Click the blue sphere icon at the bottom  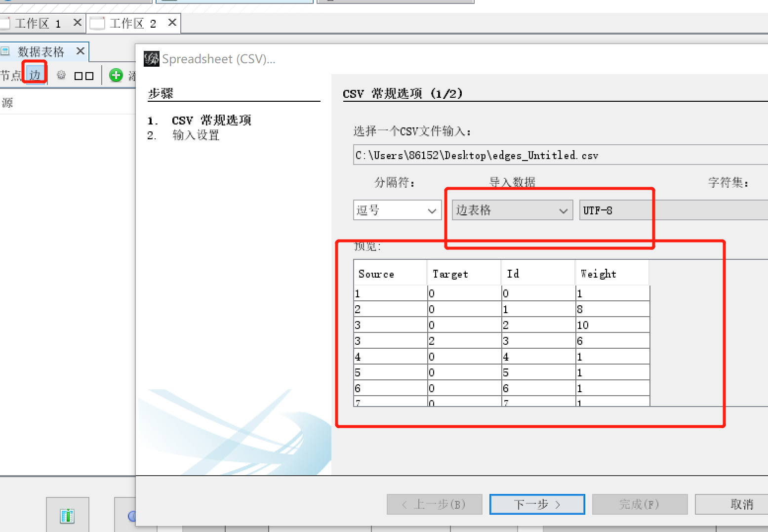[x=131, y=516]
